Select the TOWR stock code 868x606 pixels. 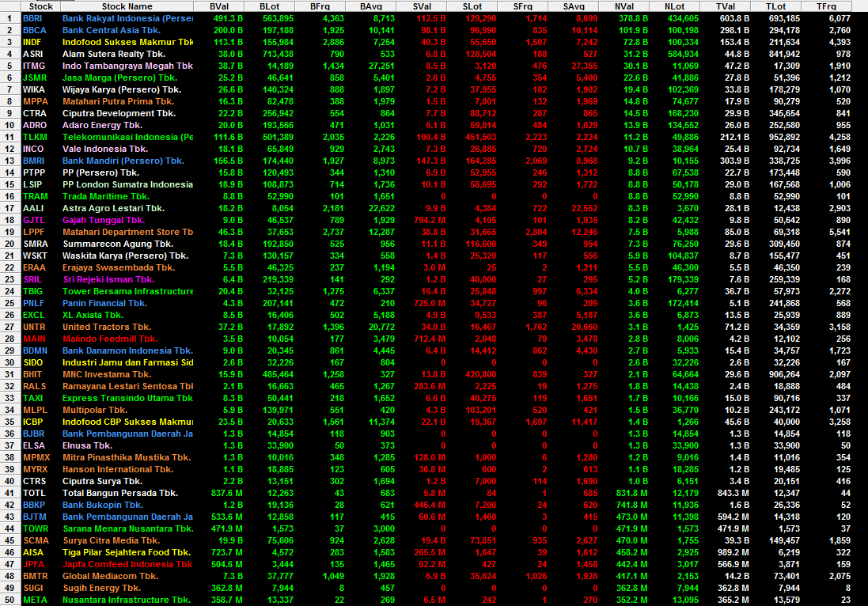point(36,529)
